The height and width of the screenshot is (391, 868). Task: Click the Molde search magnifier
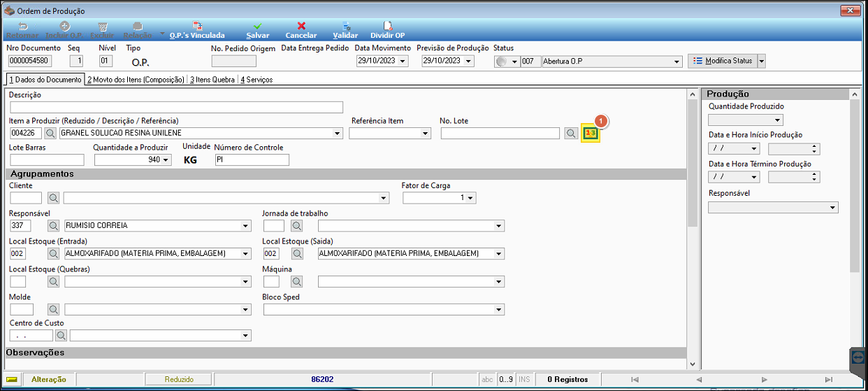click(x=54, y=309)
